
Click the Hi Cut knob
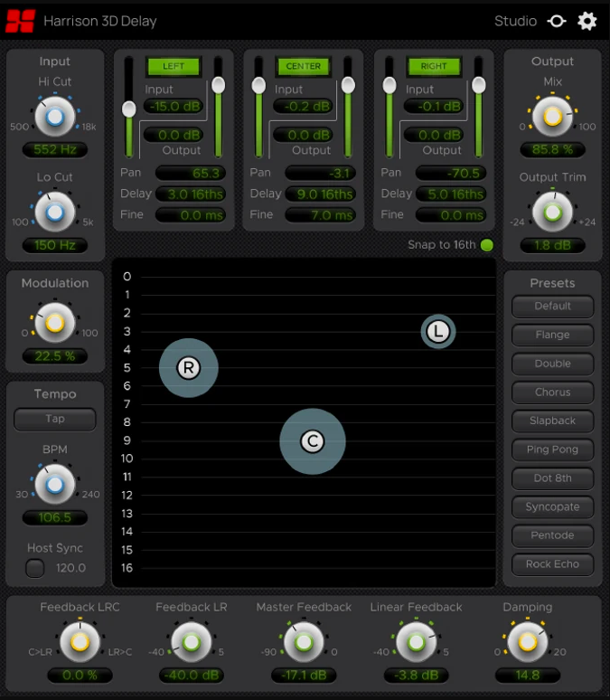55,117
